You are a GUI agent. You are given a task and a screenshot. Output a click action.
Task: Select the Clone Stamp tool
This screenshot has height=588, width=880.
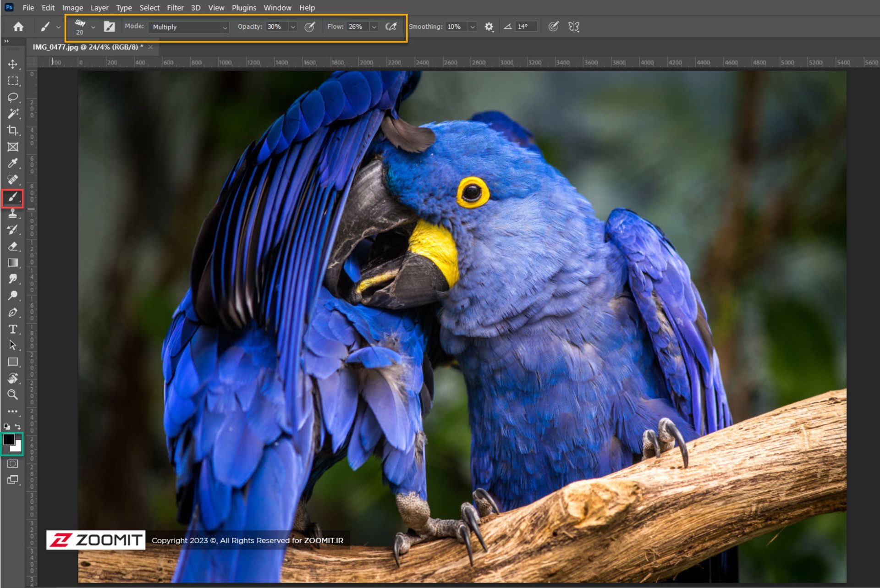pos(13,214)
